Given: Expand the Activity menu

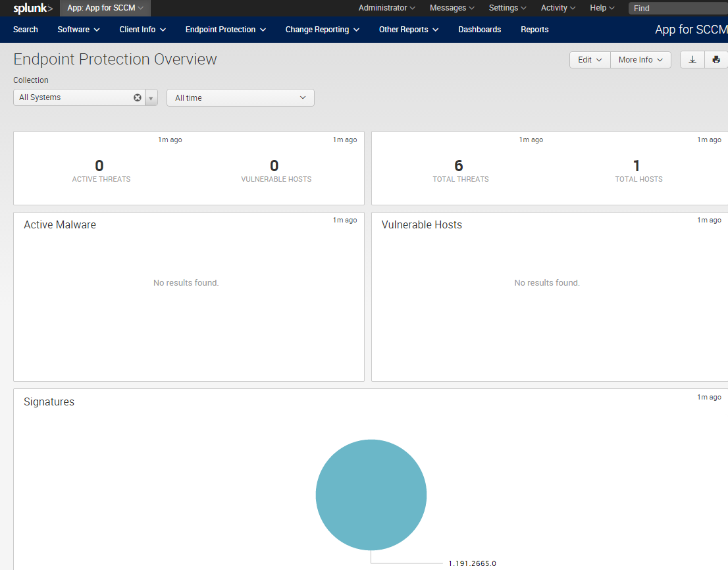Looking at the screenshot, I should tap(558, 9).
